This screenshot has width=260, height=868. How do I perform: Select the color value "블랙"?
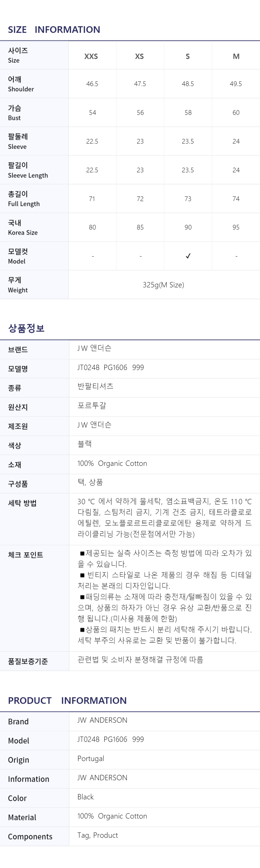[x=85, y=444]
